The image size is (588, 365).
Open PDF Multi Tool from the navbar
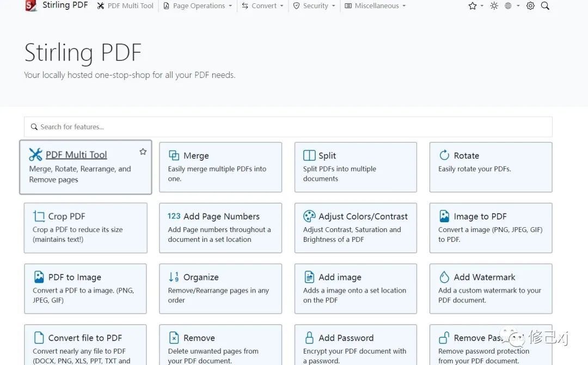coord(125,5)
